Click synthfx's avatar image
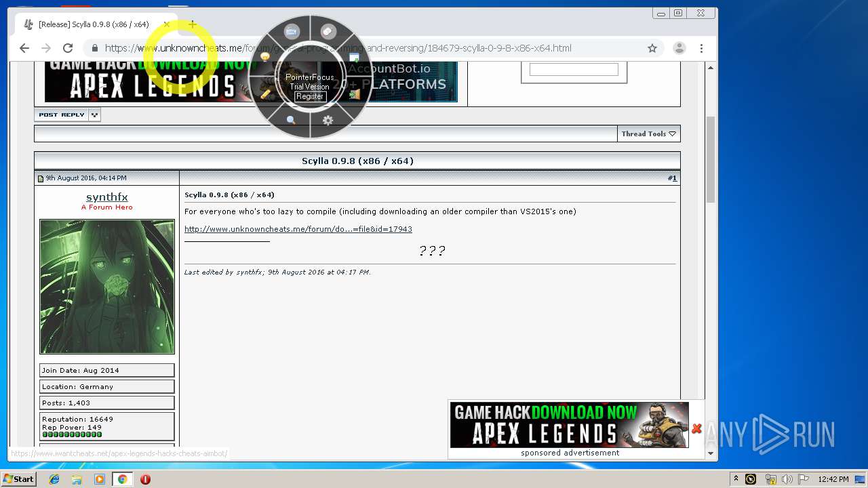 point(107,287)
